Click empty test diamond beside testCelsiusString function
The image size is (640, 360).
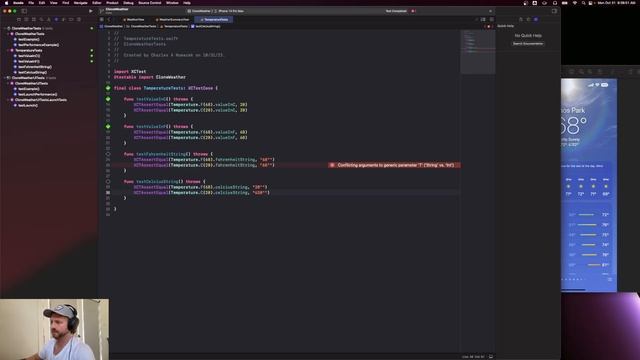[108, 181]
